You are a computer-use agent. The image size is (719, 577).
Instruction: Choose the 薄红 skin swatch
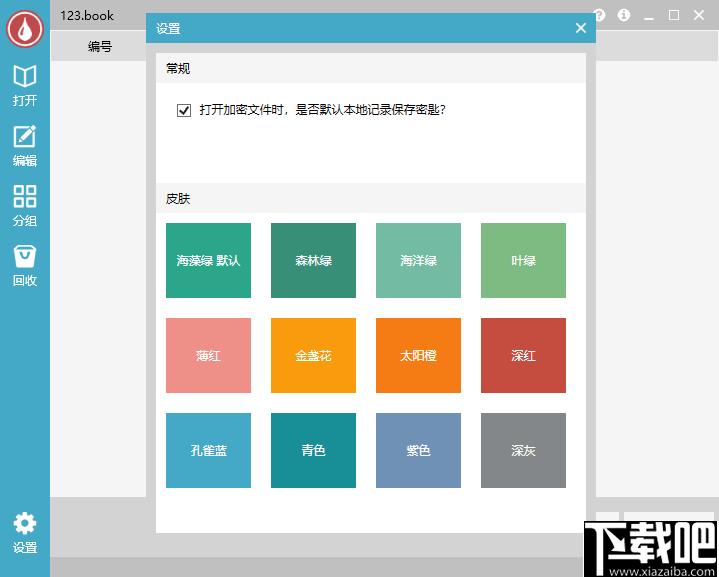click(208, 355)
